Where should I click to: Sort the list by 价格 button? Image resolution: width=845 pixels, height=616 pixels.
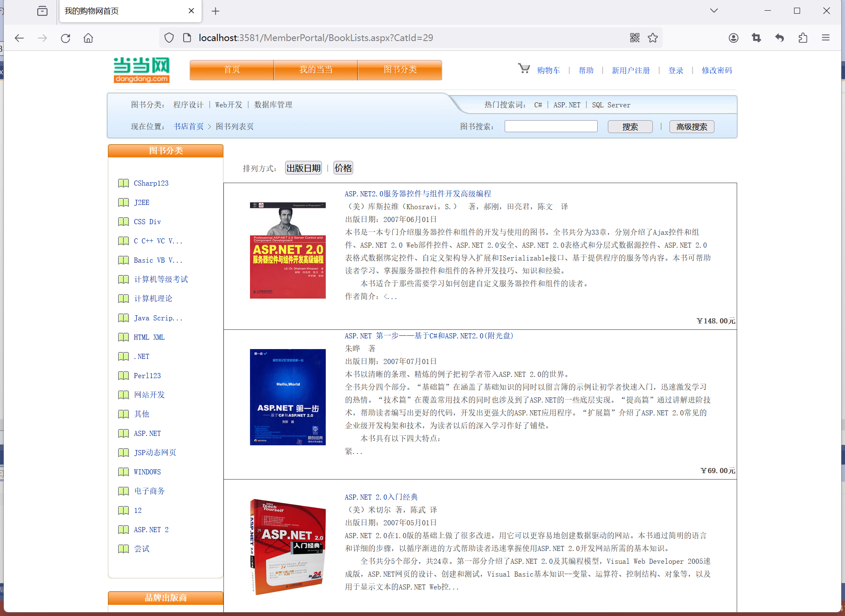(343, 168)
